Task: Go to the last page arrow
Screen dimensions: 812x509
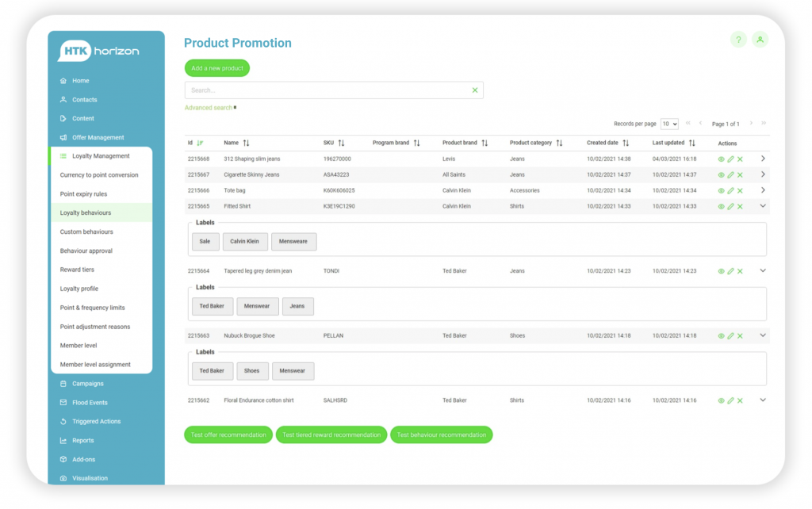Action: [x=764, y=123]
